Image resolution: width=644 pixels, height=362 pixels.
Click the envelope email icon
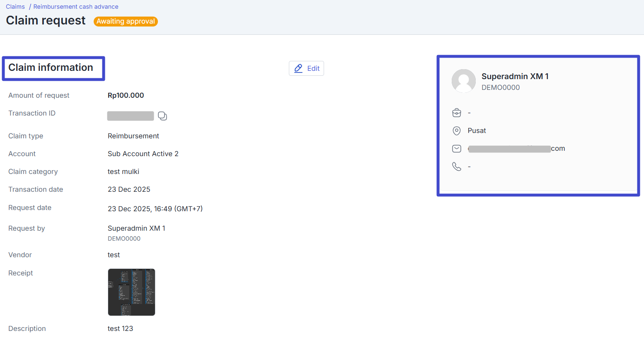point(456,149)
